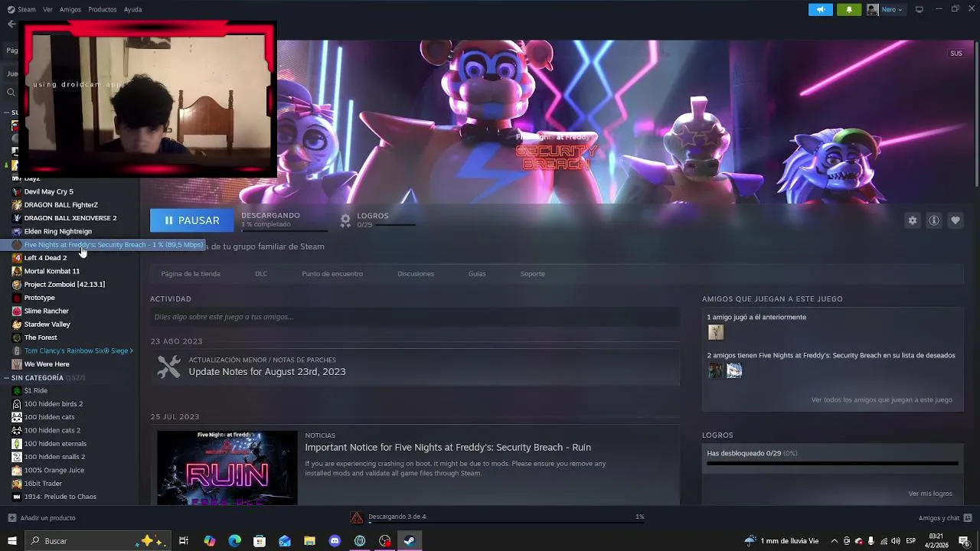Click the achievements 0/29 progress bar
980x551 pixels.
pyautogui.click(x=832, y=463)
